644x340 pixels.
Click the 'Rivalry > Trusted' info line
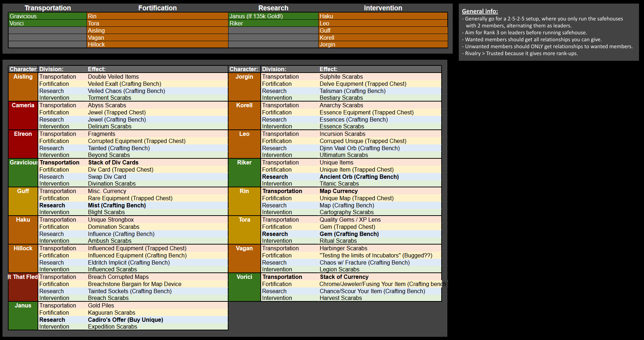coord(520,53)
